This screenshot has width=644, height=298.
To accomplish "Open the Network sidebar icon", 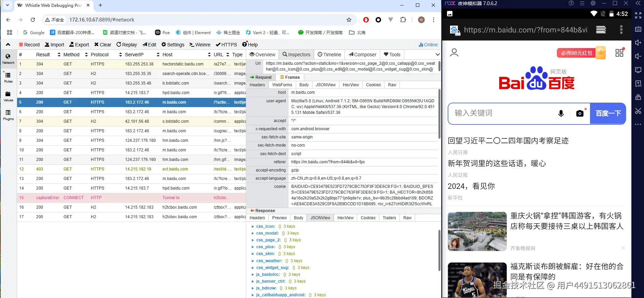I will [8, 59].
